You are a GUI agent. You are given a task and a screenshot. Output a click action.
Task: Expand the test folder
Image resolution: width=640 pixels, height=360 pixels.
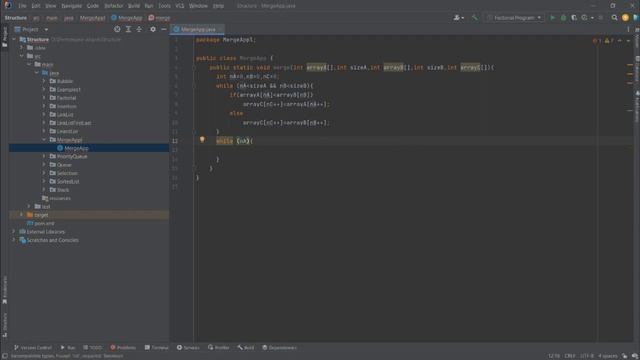[29, 207]
